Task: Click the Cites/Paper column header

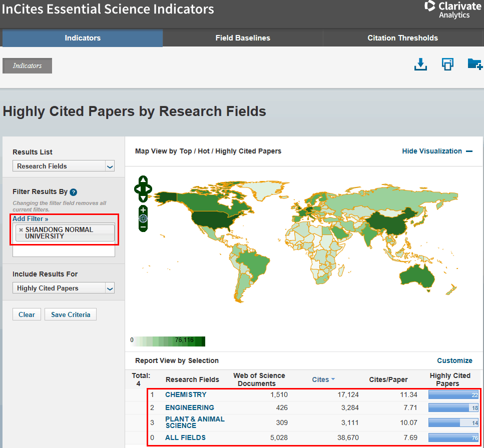Action: (x=388, y=379)
